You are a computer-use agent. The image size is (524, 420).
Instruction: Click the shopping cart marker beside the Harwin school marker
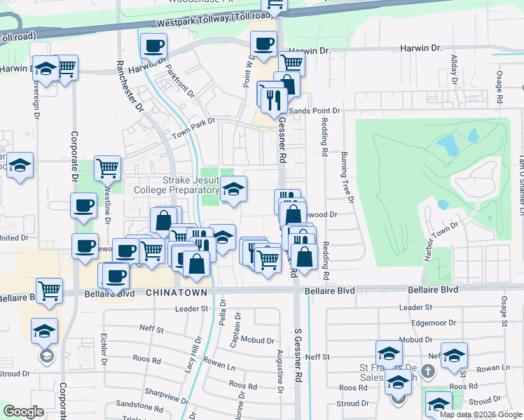[68, 69]
